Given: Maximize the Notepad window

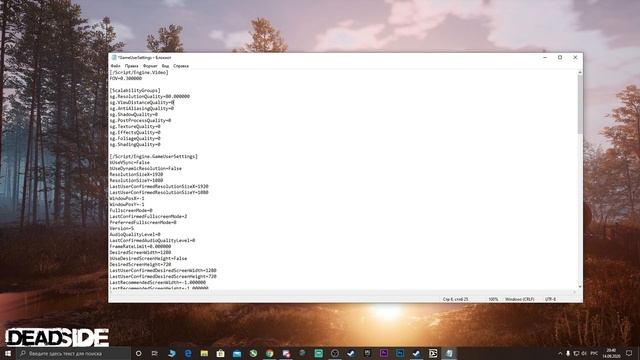Looking at the screenshot, I should click(x=560, y=58).
